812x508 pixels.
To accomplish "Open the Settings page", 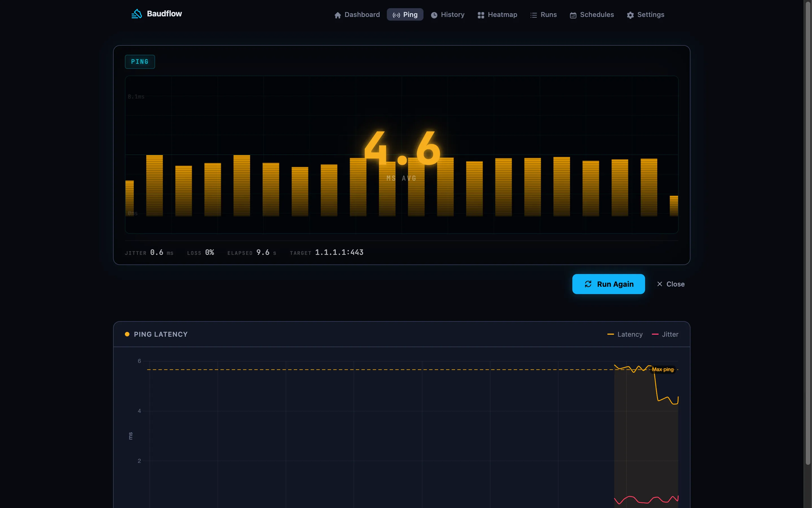I will tap(645, 15).
